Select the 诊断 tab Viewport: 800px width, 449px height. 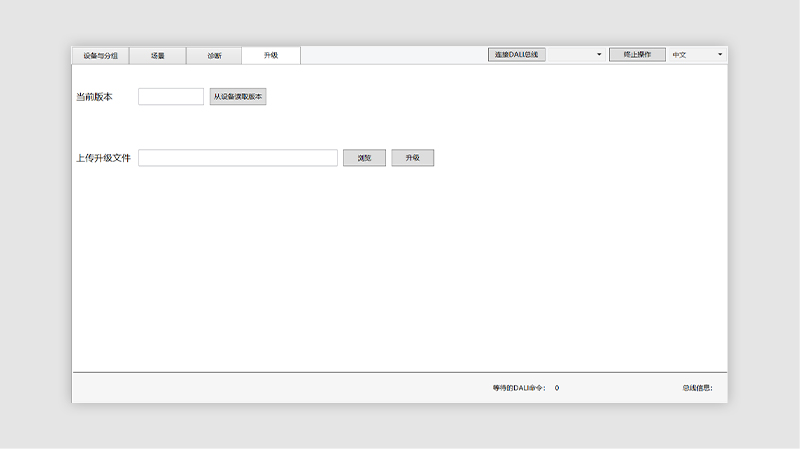pos(214,56)
